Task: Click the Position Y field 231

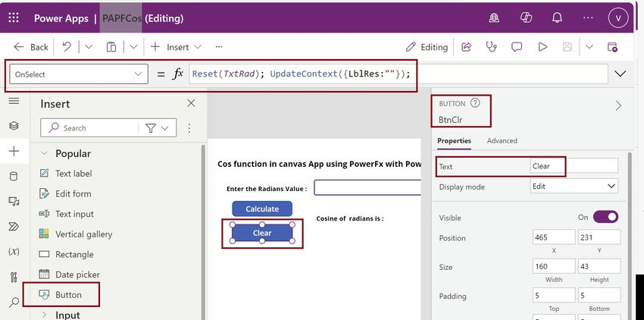Action: [599, 237]
